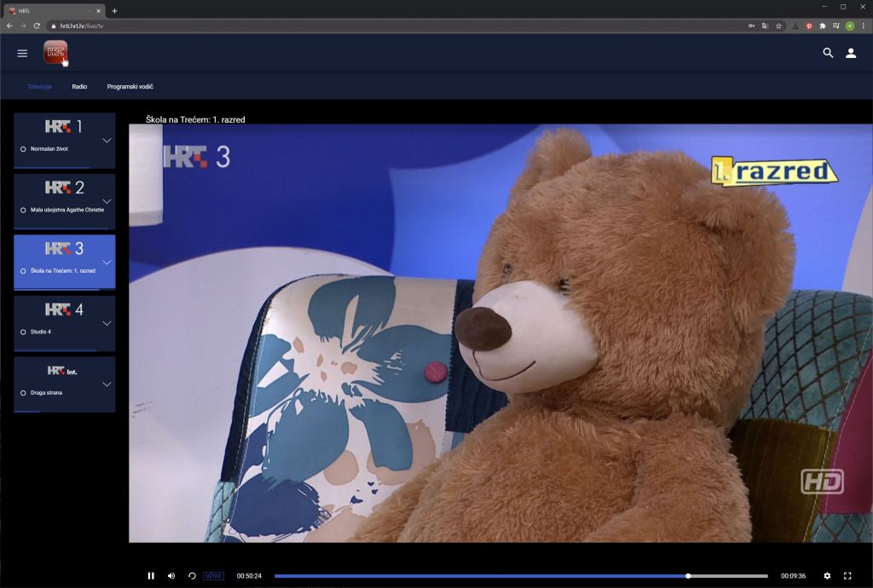Click the replay/restart circular arrow icon
Screen dimensions: 873x588
click(192, 576)
